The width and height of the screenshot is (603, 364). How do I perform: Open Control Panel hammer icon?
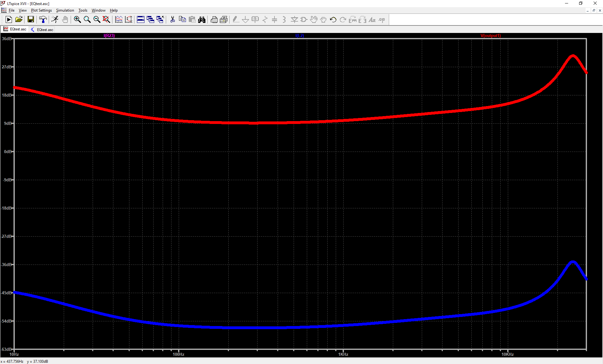43,20
